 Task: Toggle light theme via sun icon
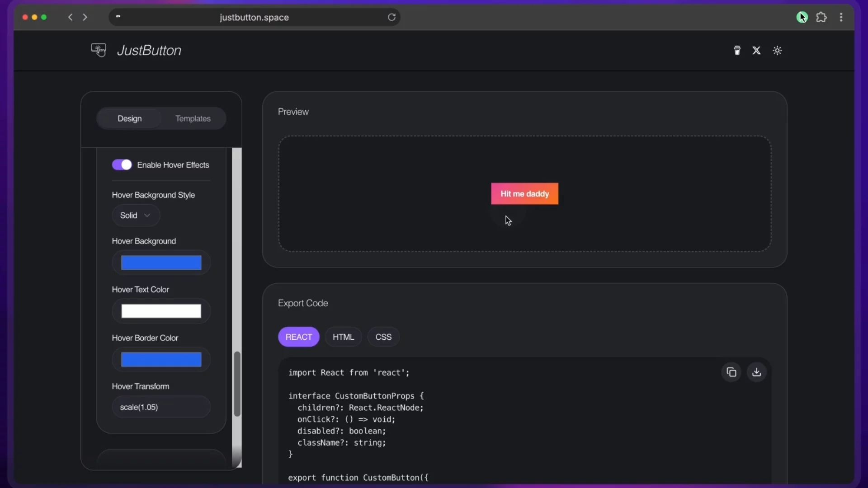tap(777, 50)
